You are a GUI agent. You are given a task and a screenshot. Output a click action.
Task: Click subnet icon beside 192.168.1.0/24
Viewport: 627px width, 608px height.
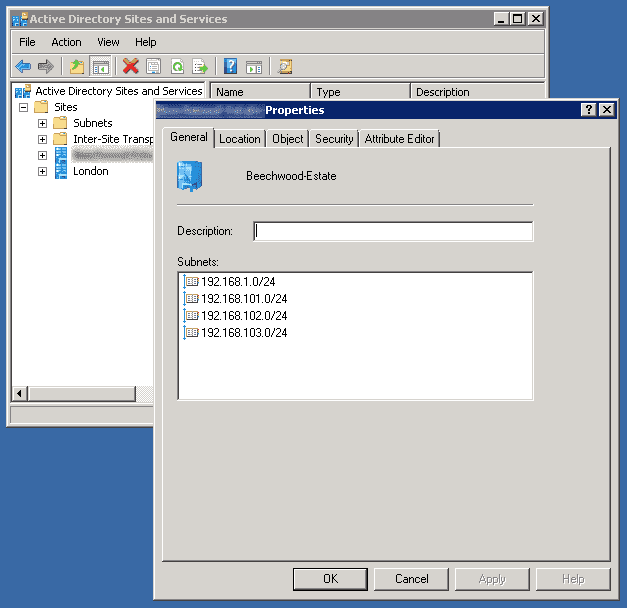click(x=191, y=282)
